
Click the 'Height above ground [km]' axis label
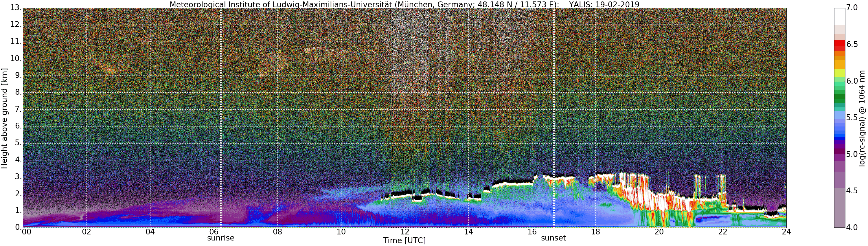[4, 119]
